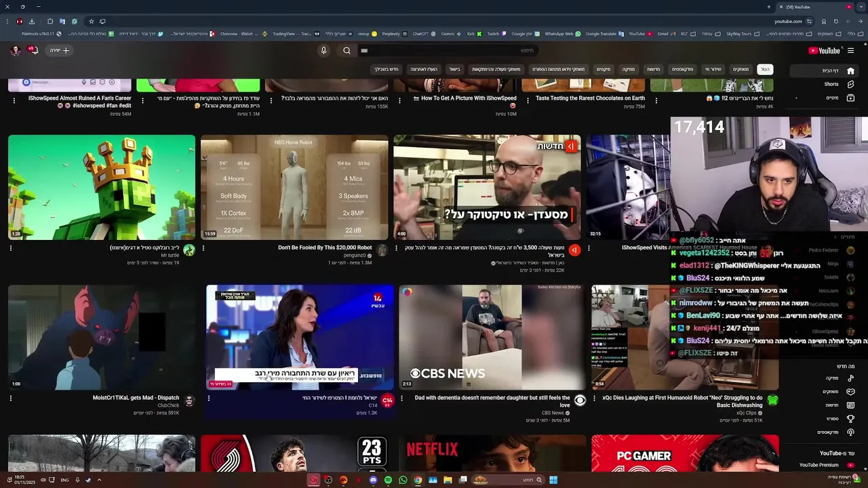The image size is (868, 488).
Task: Click the יצירה create button
Action: coord(59,50)
